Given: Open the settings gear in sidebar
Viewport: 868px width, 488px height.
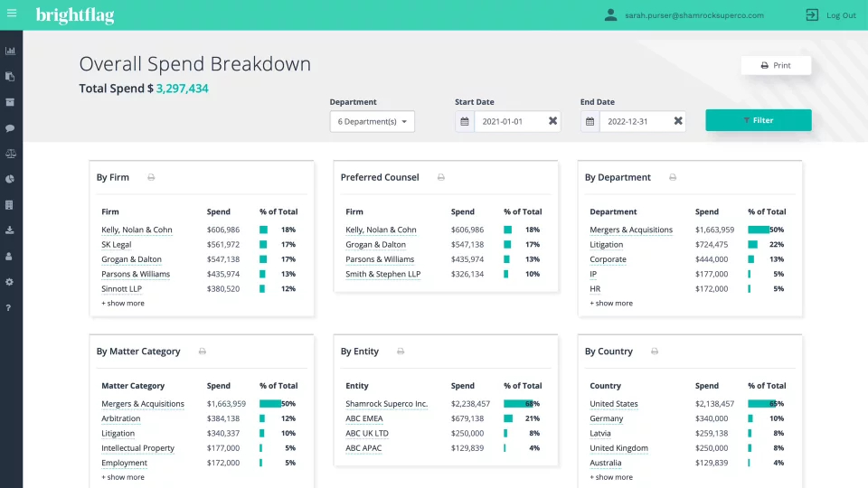Looking at the screenshot, I should tap(9, 282).
